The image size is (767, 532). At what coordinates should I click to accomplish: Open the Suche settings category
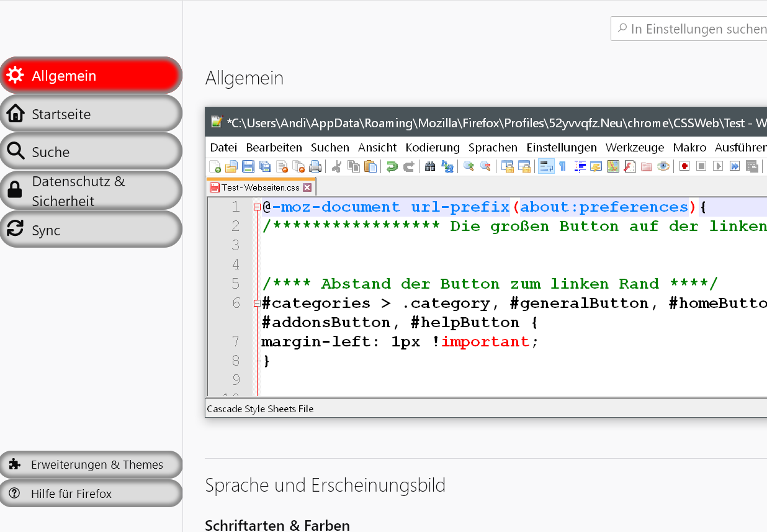pos(91,151)
